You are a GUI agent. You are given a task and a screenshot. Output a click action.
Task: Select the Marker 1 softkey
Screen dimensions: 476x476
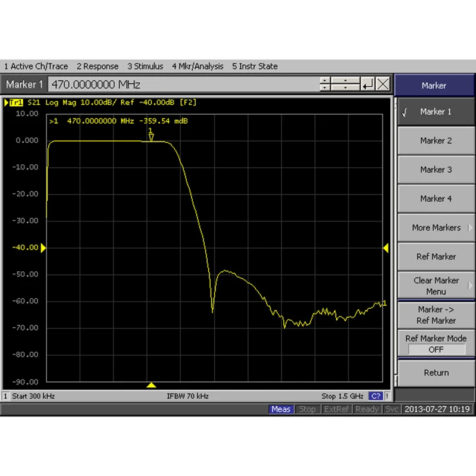[x=436, y=112]
